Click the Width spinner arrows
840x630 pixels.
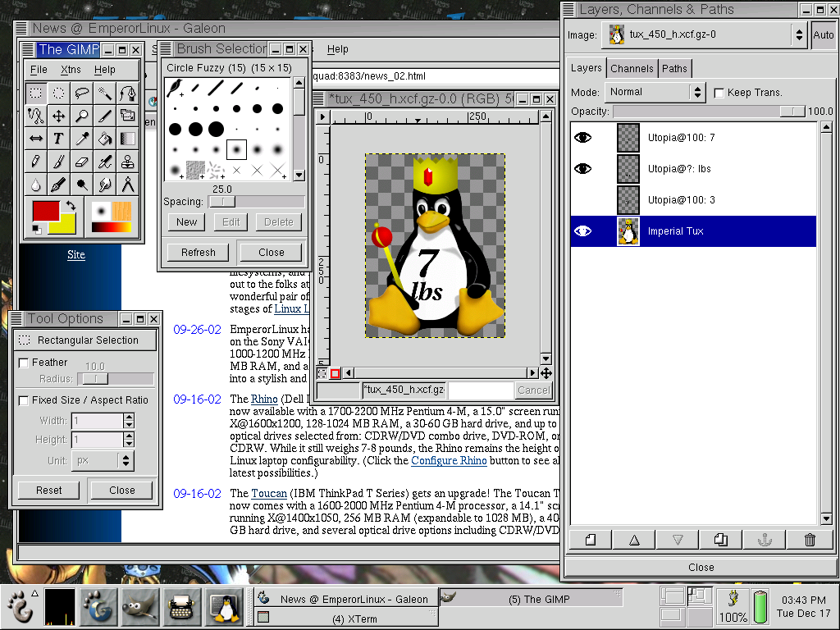pyautogui.click(x=129, y=421)
